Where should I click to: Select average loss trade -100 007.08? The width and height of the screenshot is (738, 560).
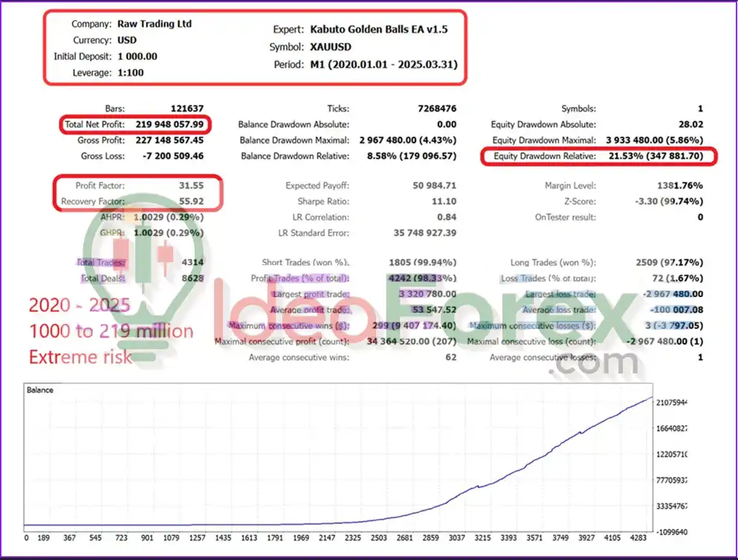coord(677,310)
